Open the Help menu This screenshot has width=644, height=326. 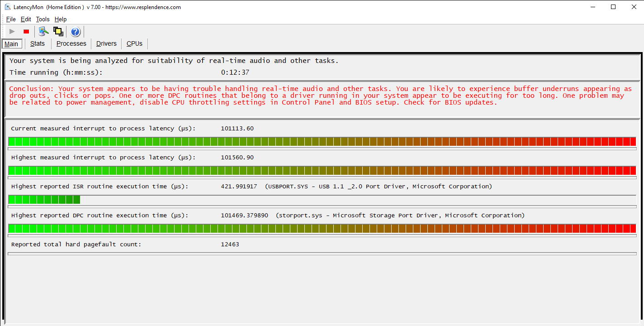pos(61,19)
